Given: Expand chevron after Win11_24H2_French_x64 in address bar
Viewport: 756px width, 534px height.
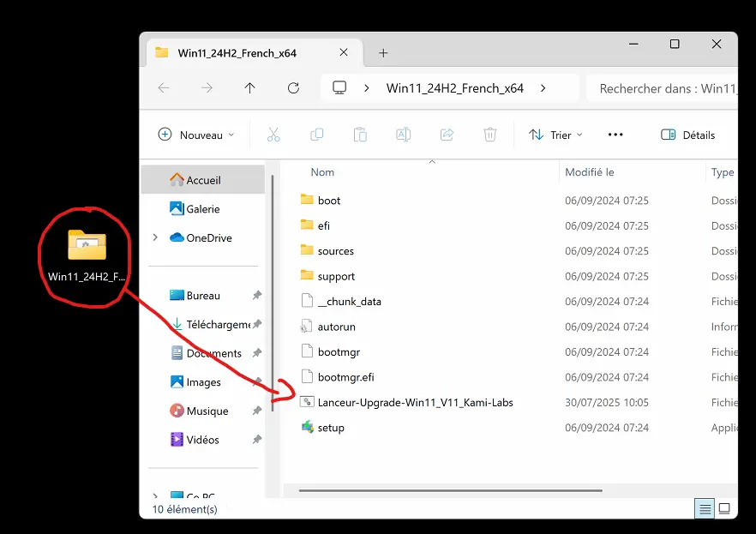Looking at the screenshot, I should coord(543,87).
